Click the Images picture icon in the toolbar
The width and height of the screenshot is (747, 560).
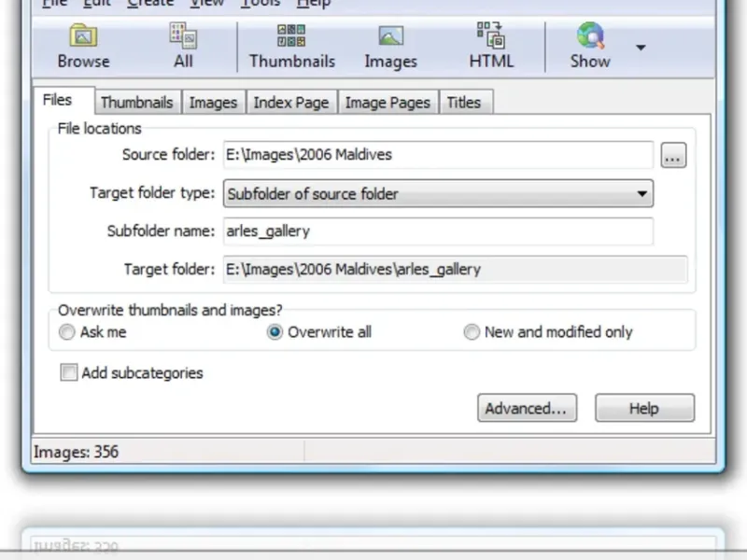point(390,35)
